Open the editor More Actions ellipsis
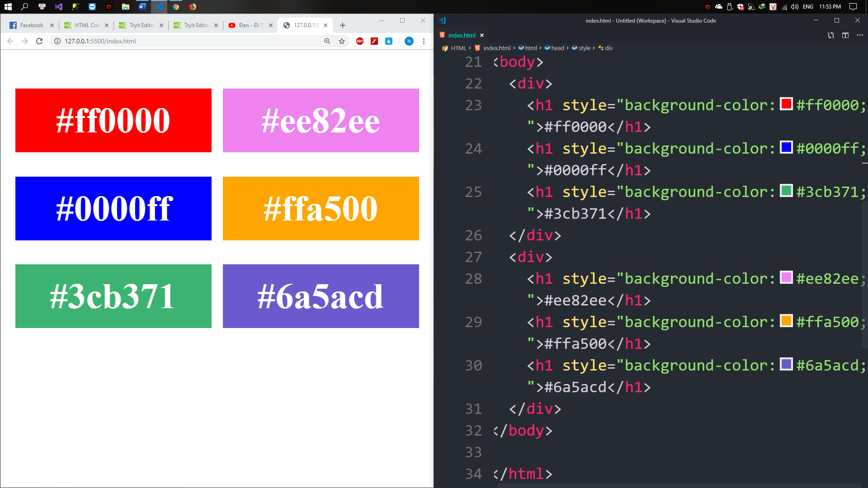 [859, 35]
